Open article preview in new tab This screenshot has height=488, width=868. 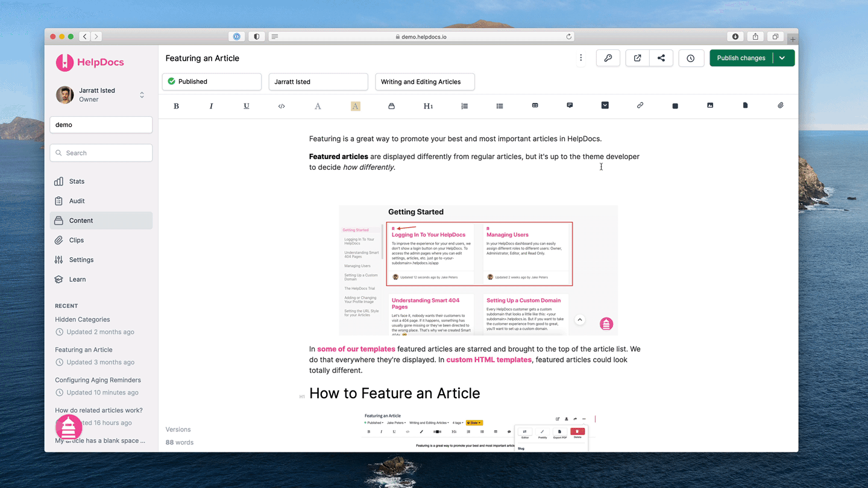point(637,58)
